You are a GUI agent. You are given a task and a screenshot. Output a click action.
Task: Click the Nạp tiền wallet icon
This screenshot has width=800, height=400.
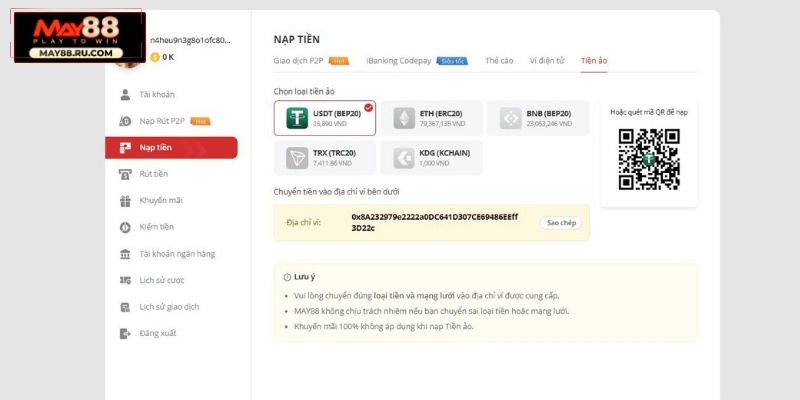click(x=125, y=148)
